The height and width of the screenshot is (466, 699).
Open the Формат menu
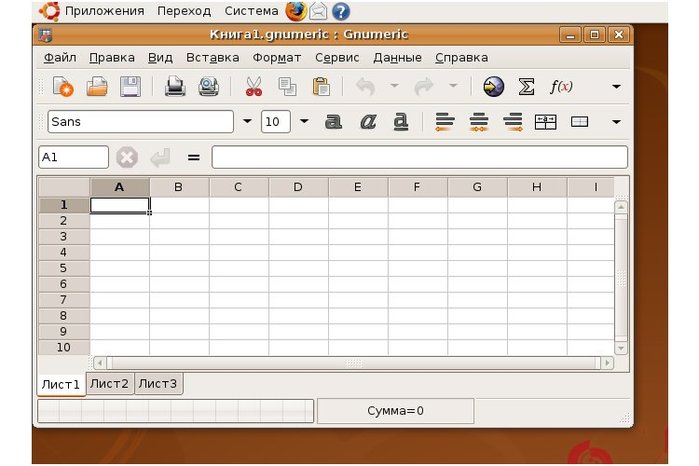pyautogui.click(x=277, y=58)
